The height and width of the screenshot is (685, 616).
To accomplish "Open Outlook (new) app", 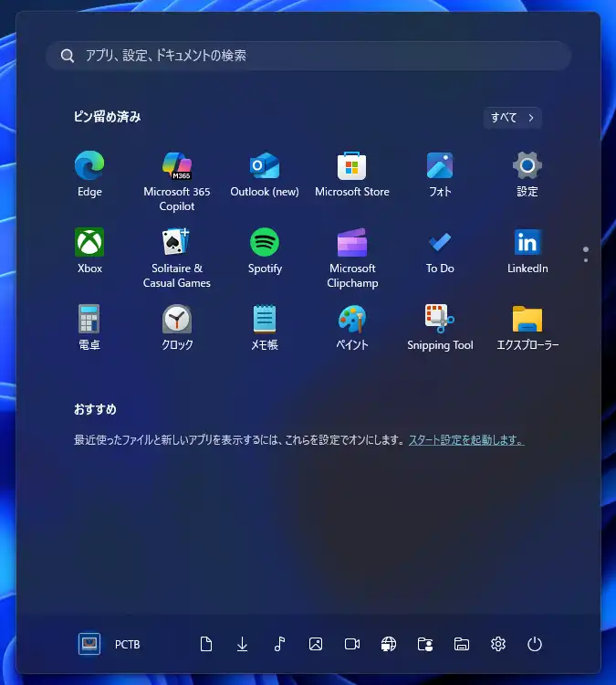I will click(265, 174).
